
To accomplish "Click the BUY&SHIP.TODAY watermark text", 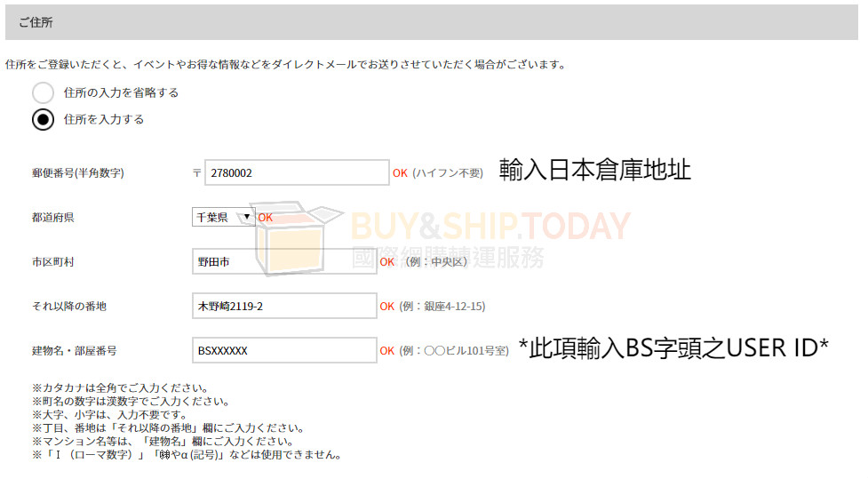I will tap(490, 227).
